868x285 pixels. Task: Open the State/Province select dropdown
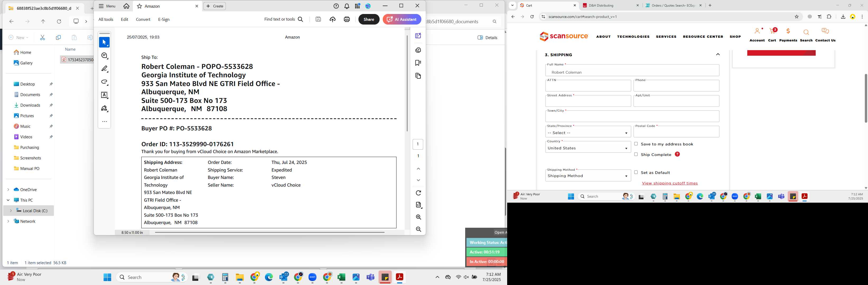(x=588, y=132)
